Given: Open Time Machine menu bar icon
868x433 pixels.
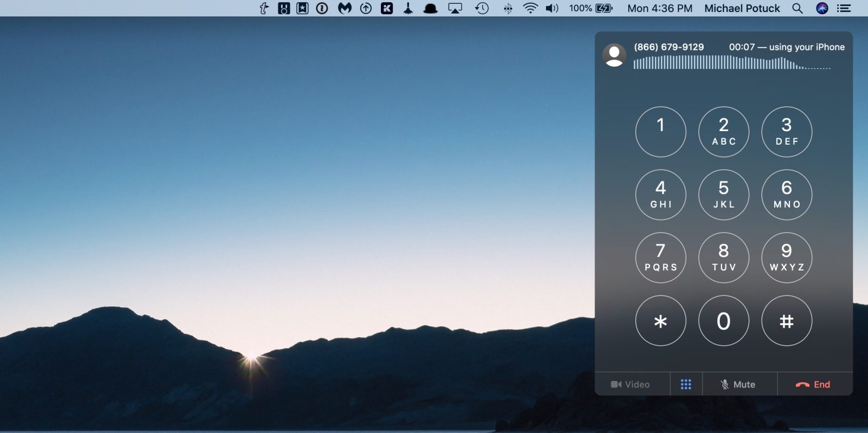Looking at the screenshot, I should (x=482, y=8).
